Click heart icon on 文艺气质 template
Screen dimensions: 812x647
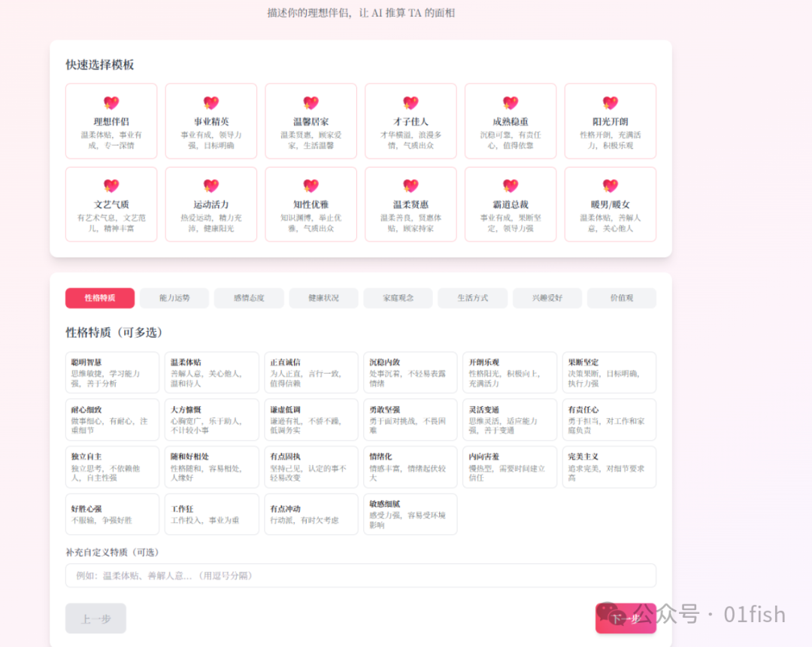pos(111,186)
